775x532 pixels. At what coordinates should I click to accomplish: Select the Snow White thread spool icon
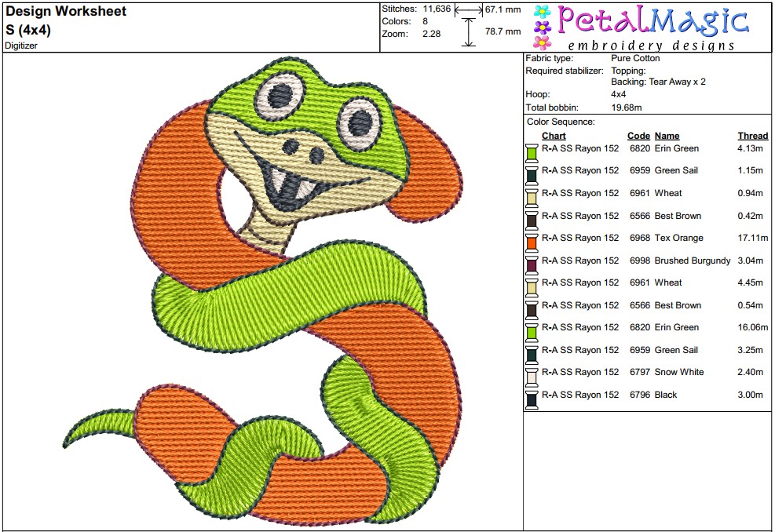coord(532,377)
